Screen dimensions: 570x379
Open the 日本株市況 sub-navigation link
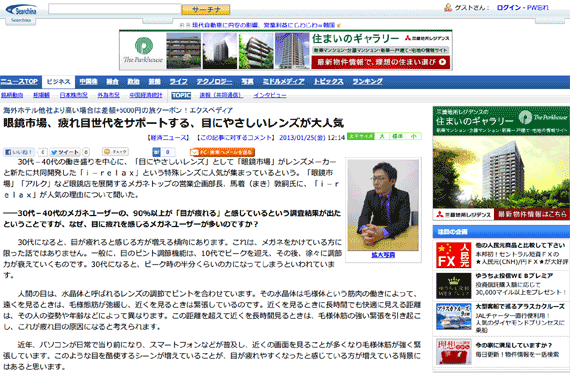pyautogui.click(x=73, y=95)
